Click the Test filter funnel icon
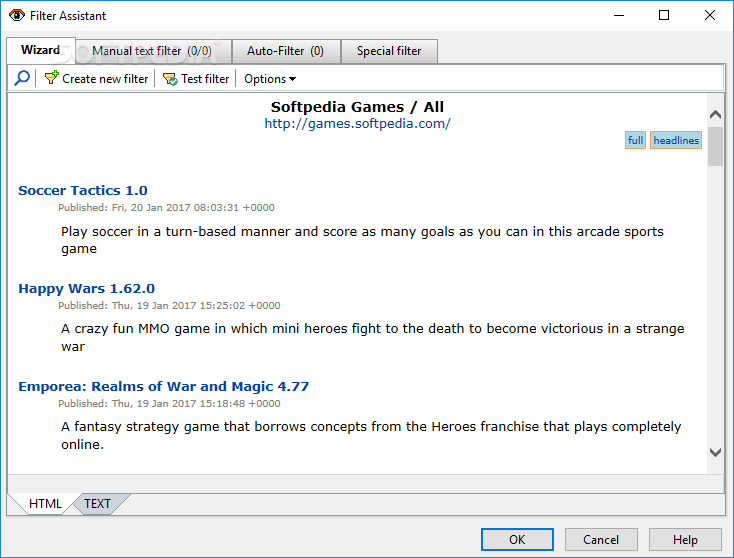Screen dimensions: 734x558 [170, 79]
